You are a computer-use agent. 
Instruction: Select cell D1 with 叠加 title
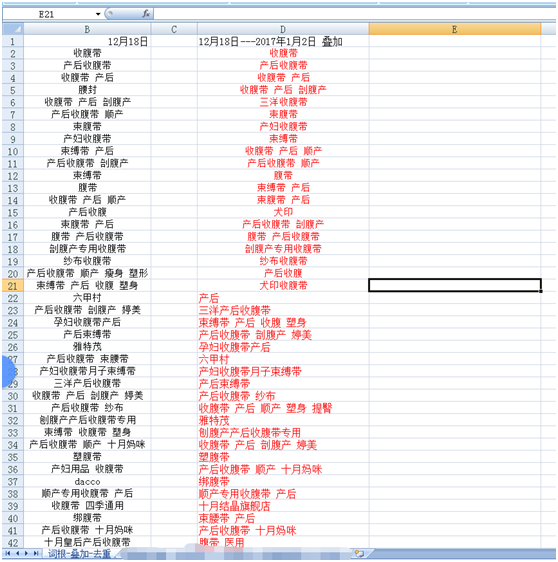click(283, 42)
